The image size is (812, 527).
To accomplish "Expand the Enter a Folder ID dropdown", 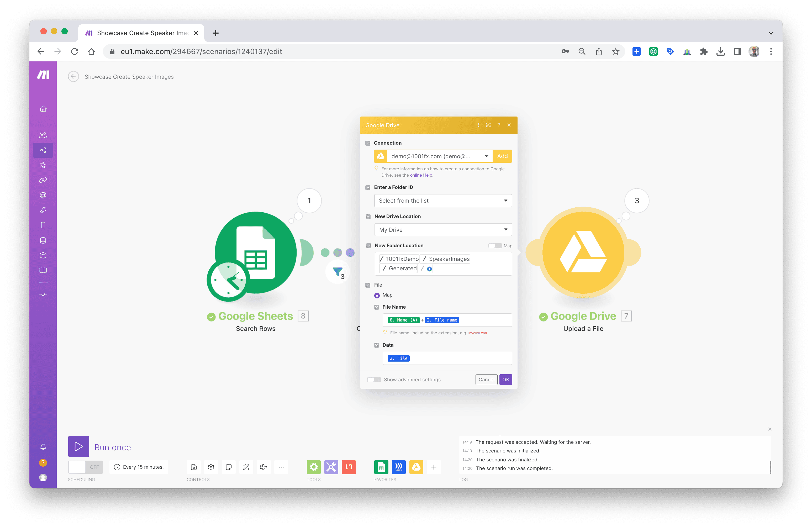I will [x=443, y=201].
